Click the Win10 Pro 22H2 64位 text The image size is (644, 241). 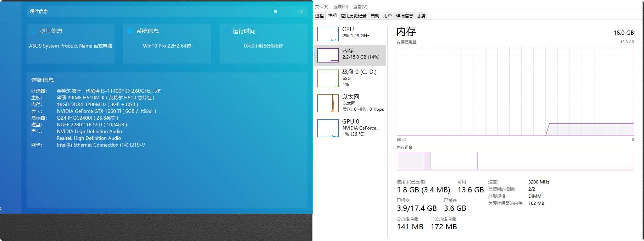[167, 46]
